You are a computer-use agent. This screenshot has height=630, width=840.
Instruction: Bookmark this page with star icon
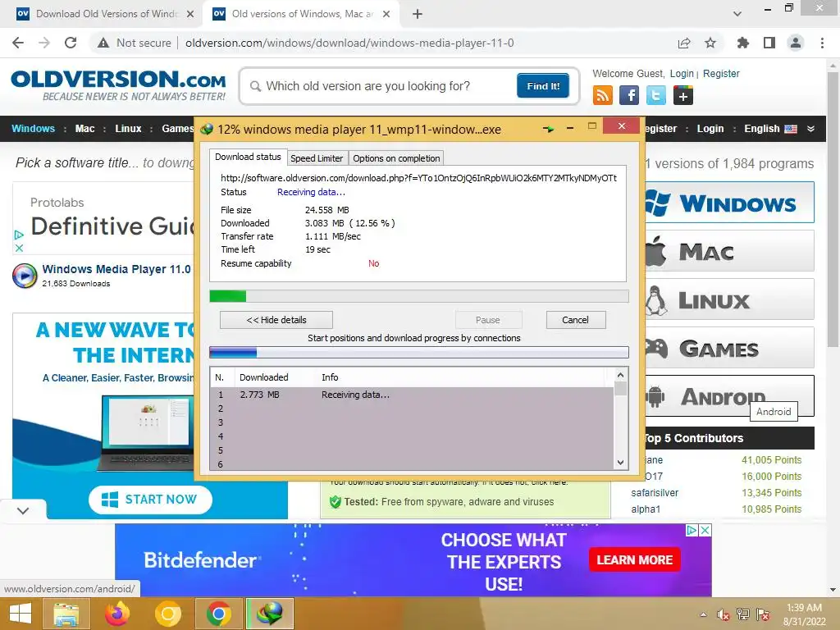(710, 43)
